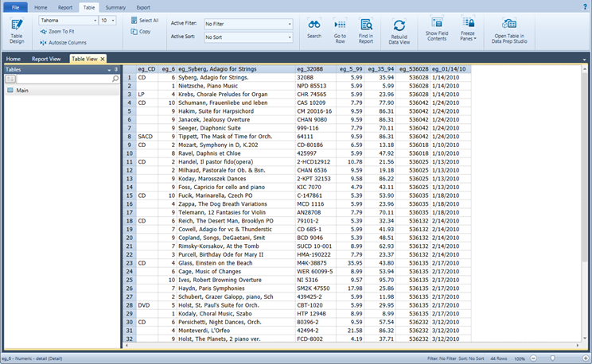Switch to the Report View tab
Image resolution: width=592 pixels, height=364 pixels.
coord(46,59)
